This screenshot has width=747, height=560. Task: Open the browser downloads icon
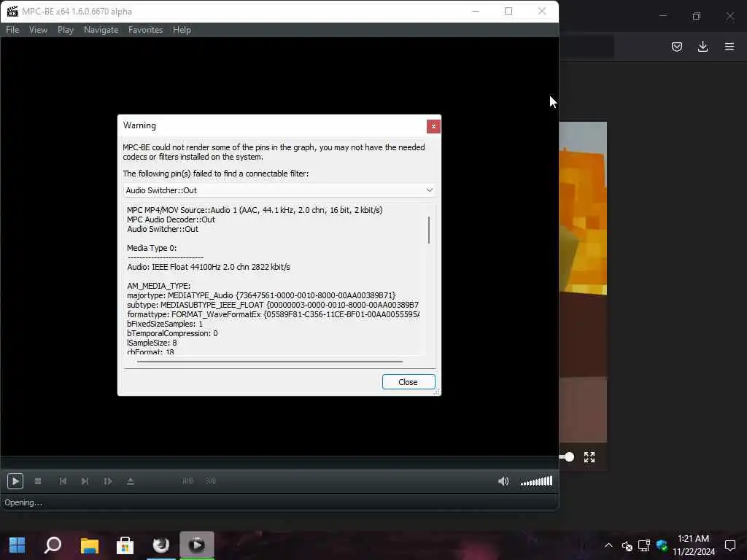click(703, 47)
